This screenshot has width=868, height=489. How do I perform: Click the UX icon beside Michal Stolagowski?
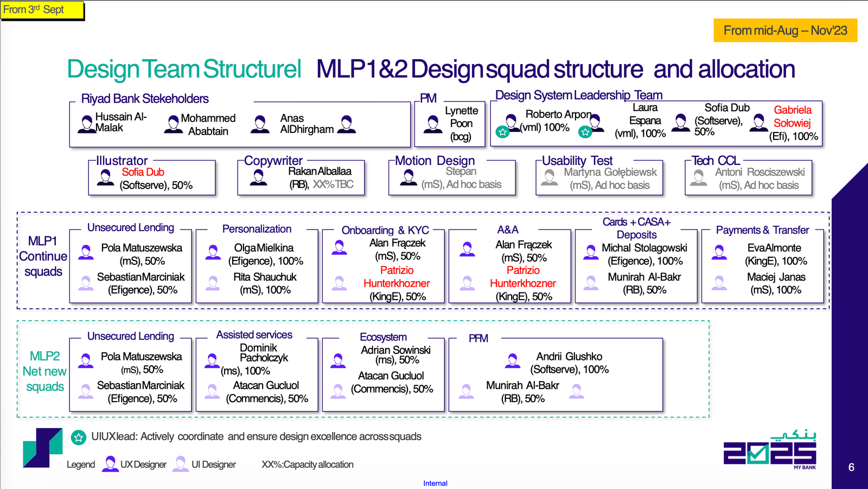[591, 252]
